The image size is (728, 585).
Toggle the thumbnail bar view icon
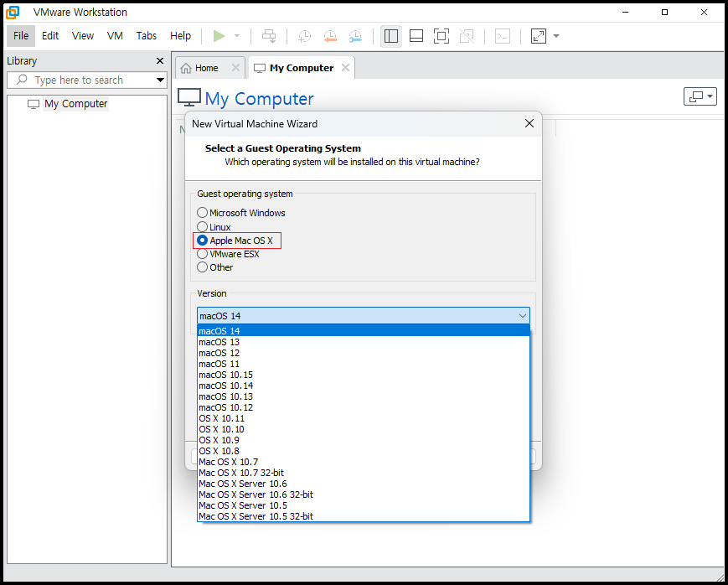pyautogui.click(x=416, y=36)
